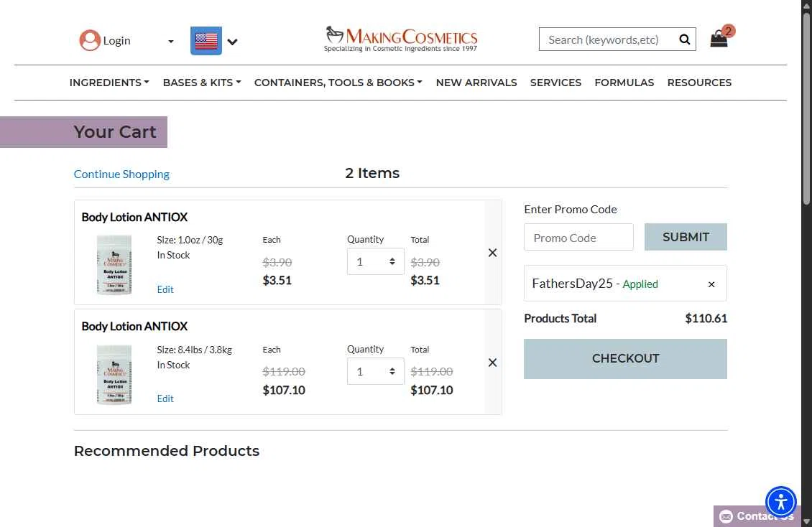Open the Contact Us chat button
Image resolution: width=812 pixels, height=527 pixels.
tap(757, 516)
